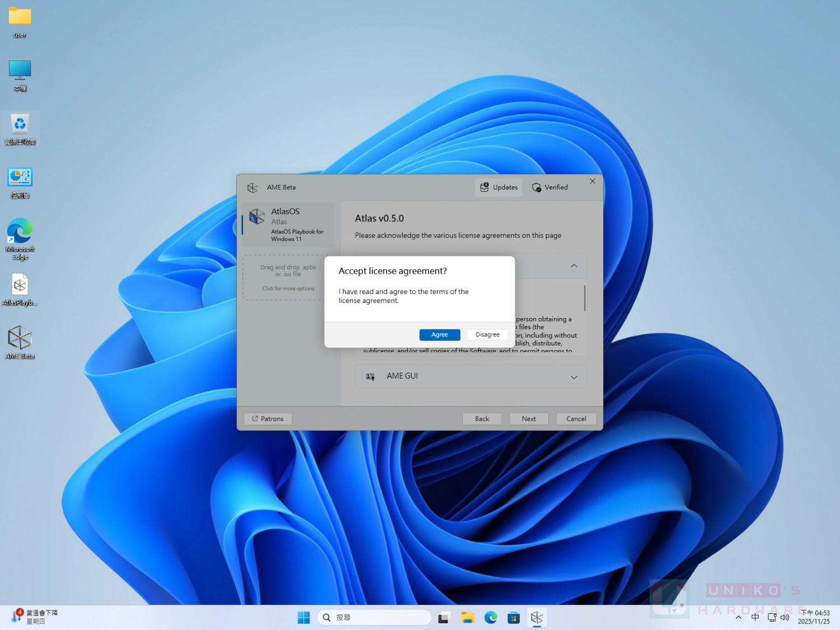The image size is (840, 630).
Task: Click the taskbar search box
Action: 374,617
